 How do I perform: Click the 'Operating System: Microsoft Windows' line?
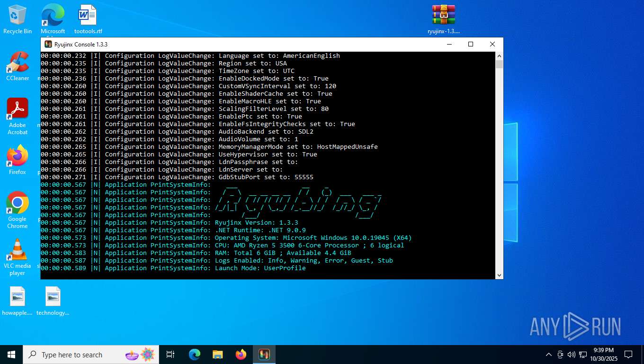click(x=226, y=238)
